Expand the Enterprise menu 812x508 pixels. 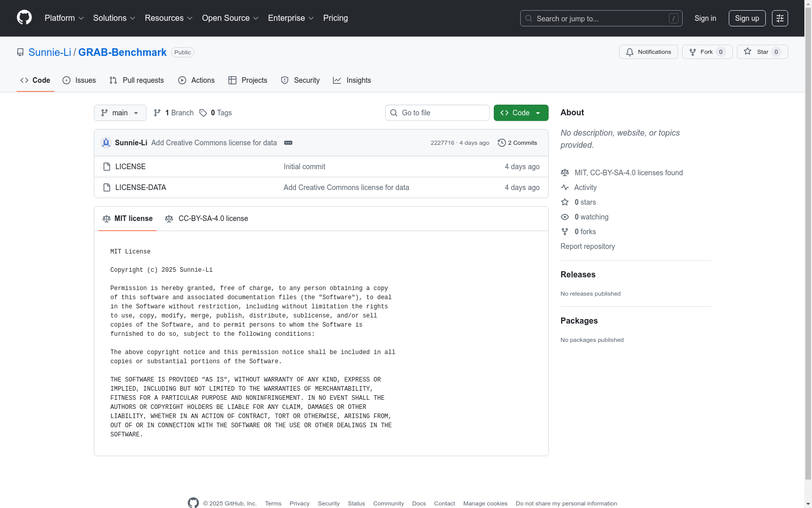(291, 18)
